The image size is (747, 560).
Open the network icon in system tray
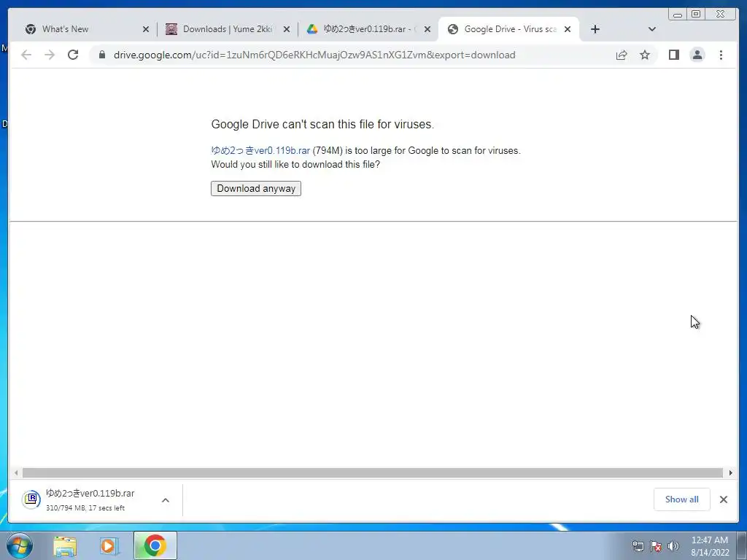638,545
